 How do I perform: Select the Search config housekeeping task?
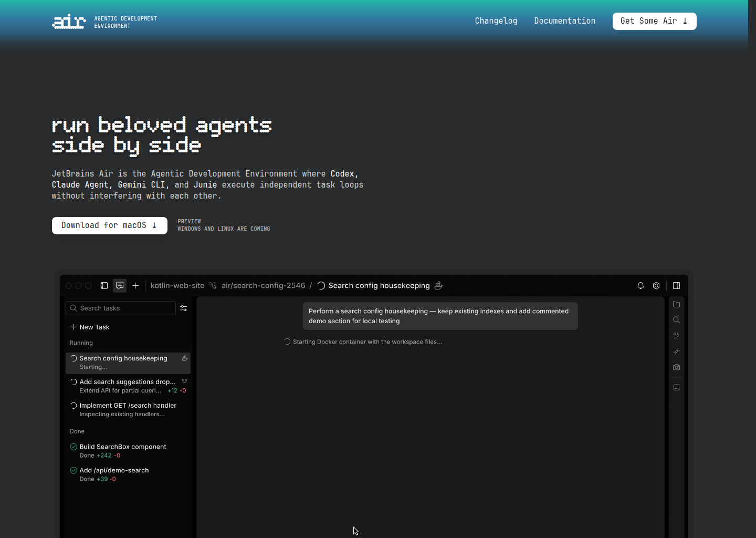click(128, 363)
